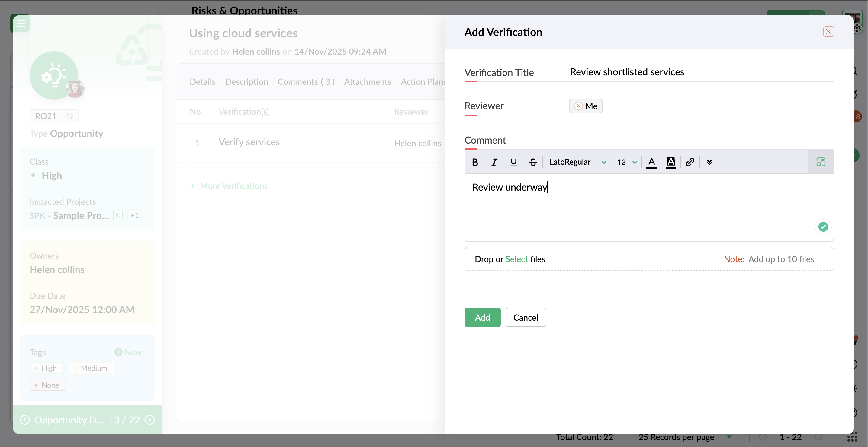Open the Attachments tab
The height and width of the screenshot is (447, 868).
pos(367,82)
